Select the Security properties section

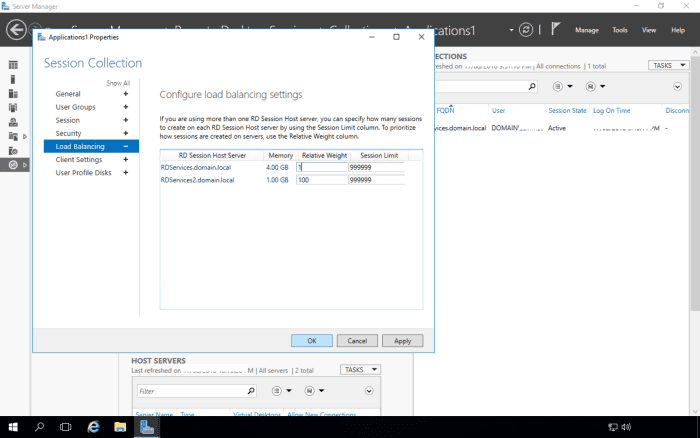pos(68,133)
